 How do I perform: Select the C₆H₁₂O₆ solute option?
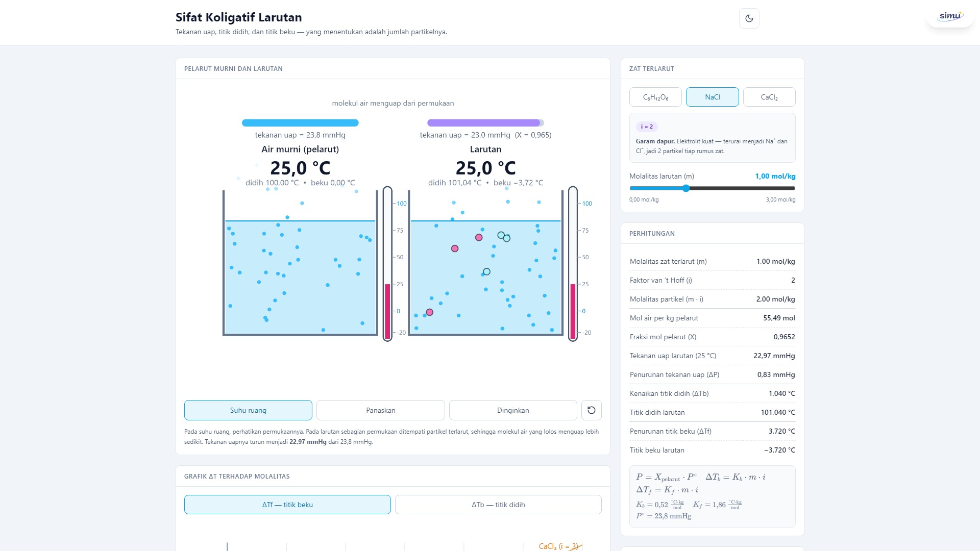(655, 97)
